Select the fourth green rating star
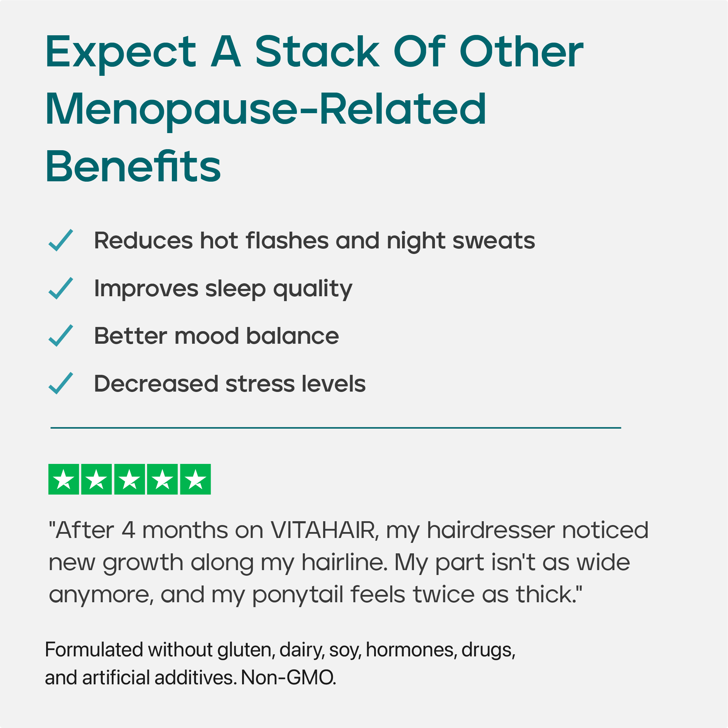 [162, 479]
